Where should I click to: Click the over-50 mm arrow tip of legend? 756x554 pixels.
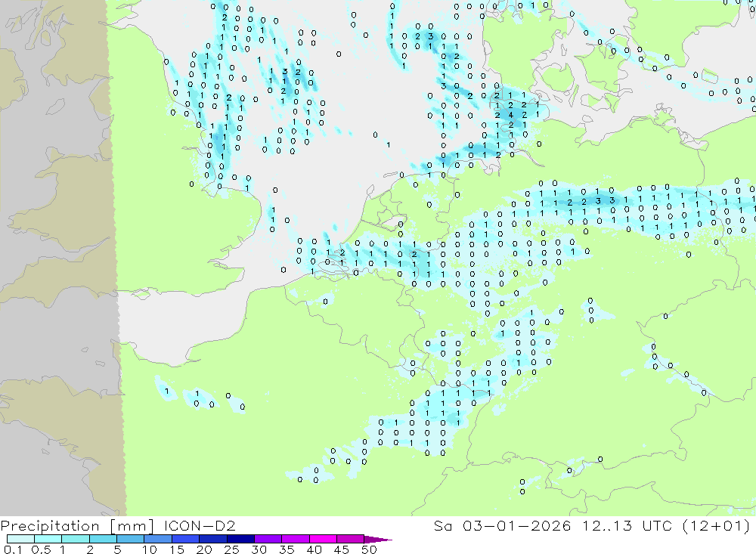378,539
